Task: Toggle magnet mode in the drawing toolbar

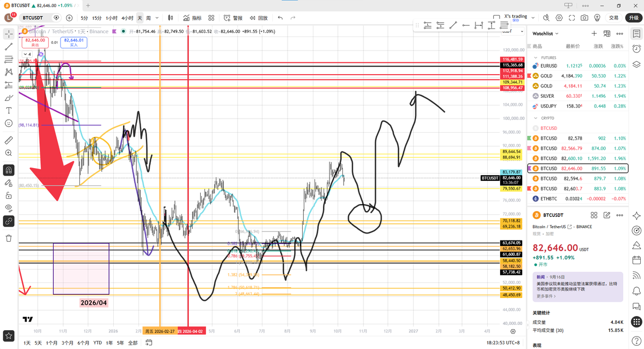Action: (x=9, y=170)
